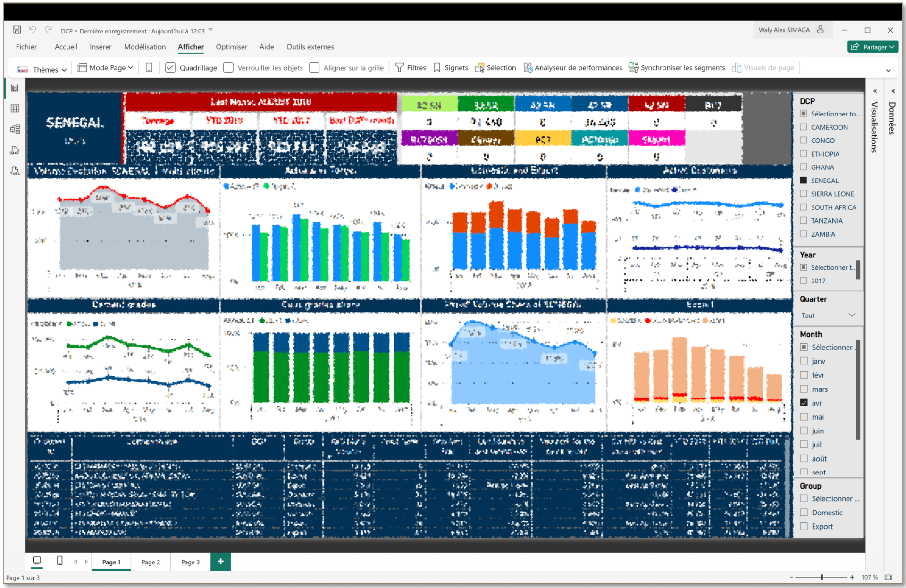906x588 pixels.
Task: Open the user account icon
Action: [x=821, y=30]
